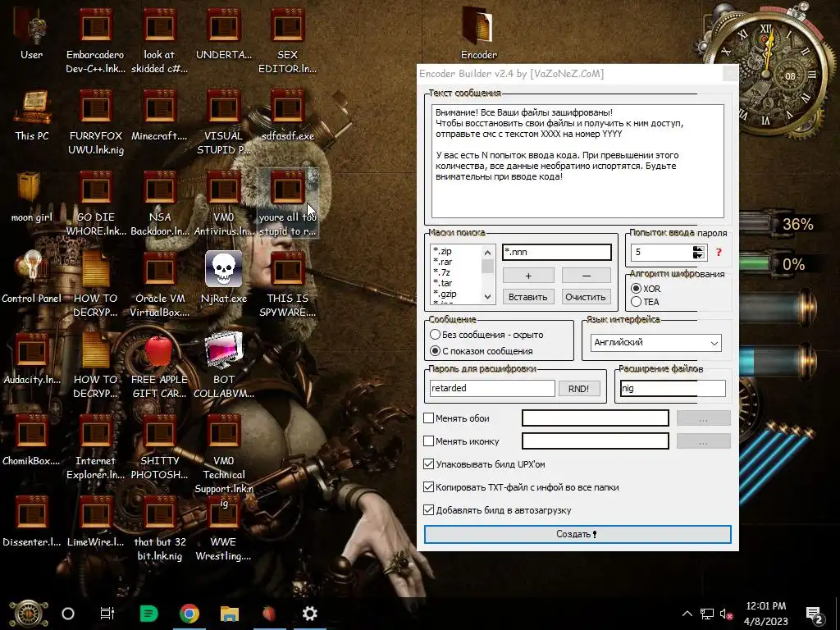The image size is (840, 630).
Task: Choose 'Без сообщения - скрыто' option
Action: click(435, 335)
